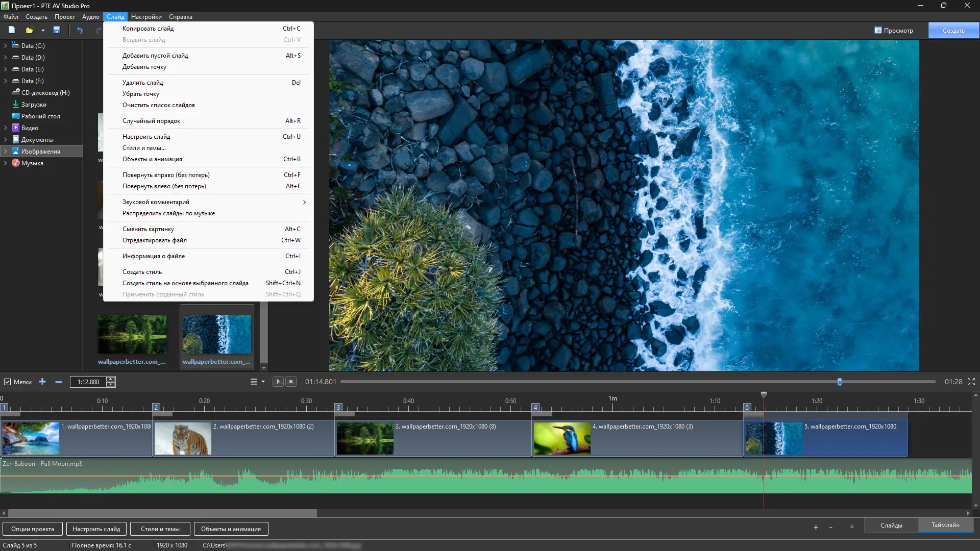Select Настроить слайд menu entry
This screenshot has height=551, width=980.
click(146, 137)
